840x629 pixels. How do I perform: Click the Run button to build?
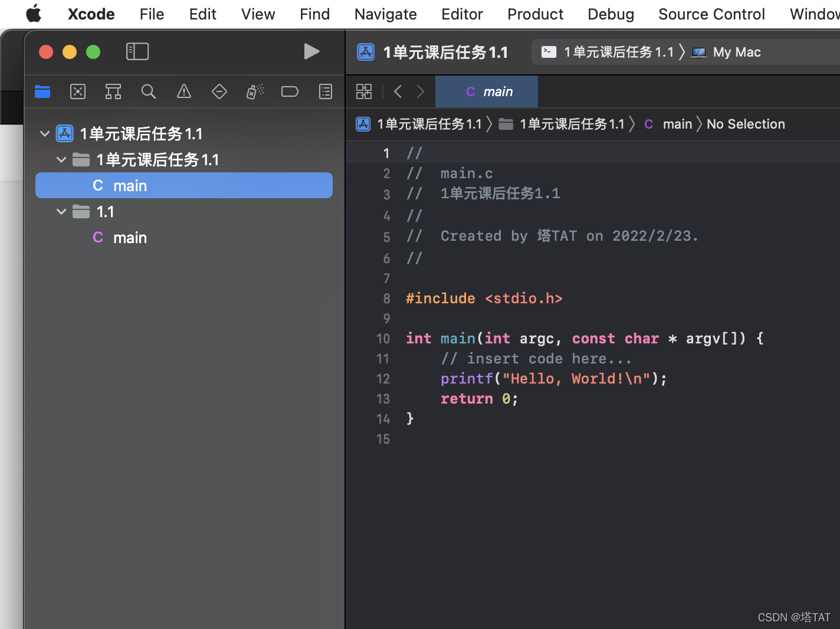(311, 51)
